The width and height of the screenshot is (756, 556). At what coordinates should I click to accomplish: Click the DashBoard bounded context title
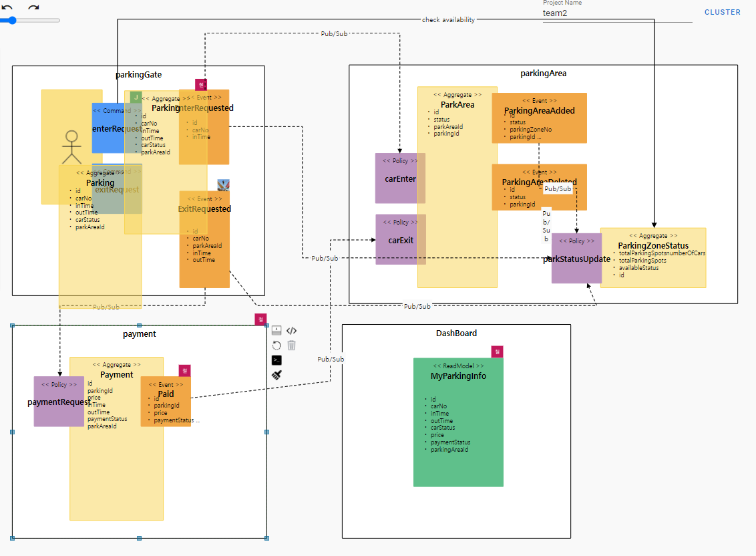pos(457,333)
